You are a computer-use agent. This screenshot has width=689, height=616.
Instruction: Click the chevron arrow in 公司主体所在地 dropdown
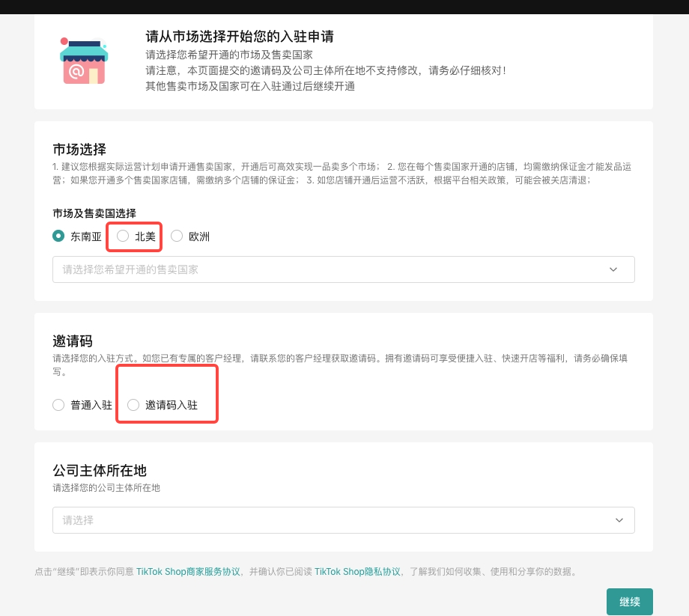619,520
